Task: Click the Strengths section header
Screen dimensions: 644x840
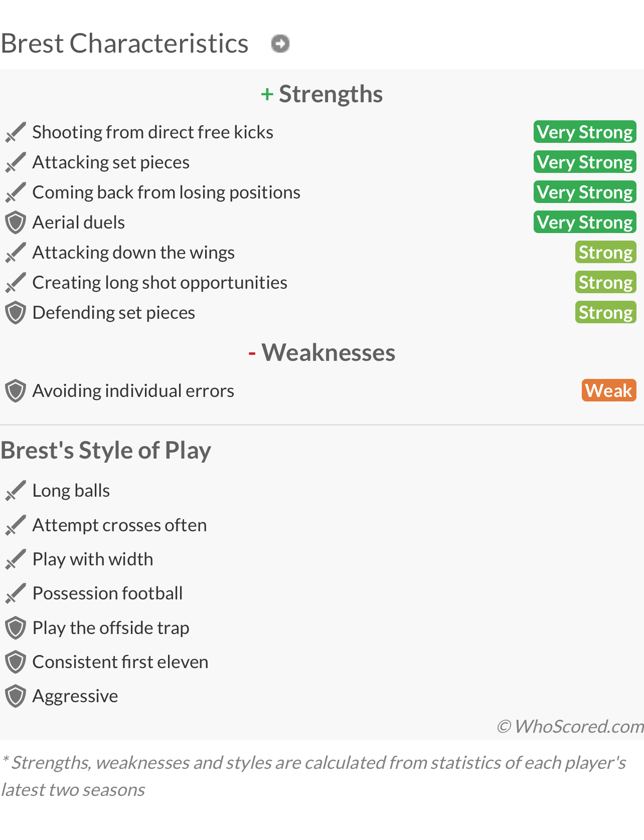Action: pyautogui.click(x=321, y=94)
